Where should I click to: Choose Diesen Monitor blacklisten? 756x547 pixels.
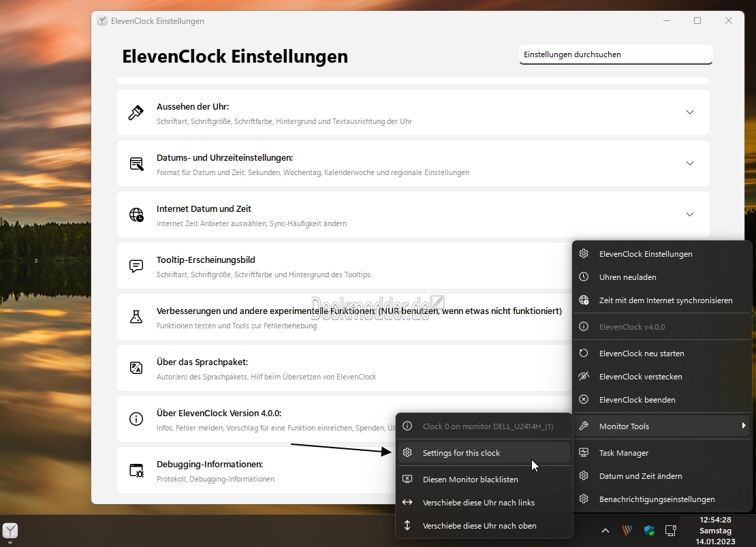[484, 479]
